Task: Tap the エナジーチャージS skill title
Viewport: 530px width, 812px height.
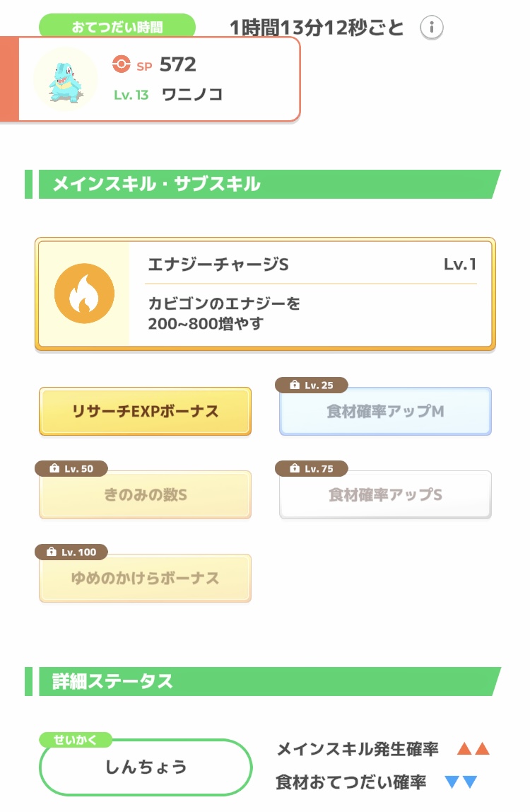Action: pos(218,265)
